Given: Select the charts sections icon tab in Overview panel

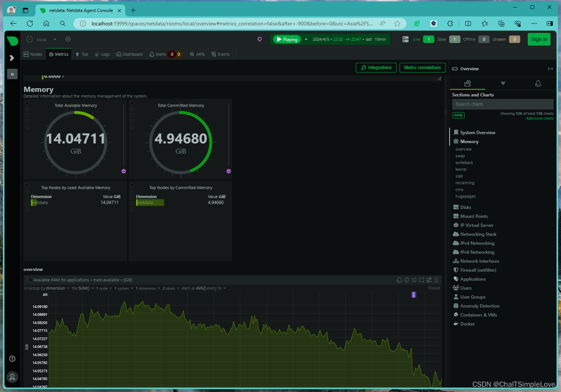Looking at the screenshot, I should tap(468, 83).
